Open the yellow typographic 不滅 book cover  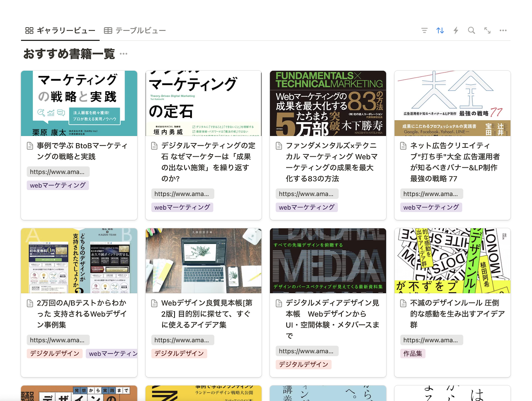[x=453, y=261]
